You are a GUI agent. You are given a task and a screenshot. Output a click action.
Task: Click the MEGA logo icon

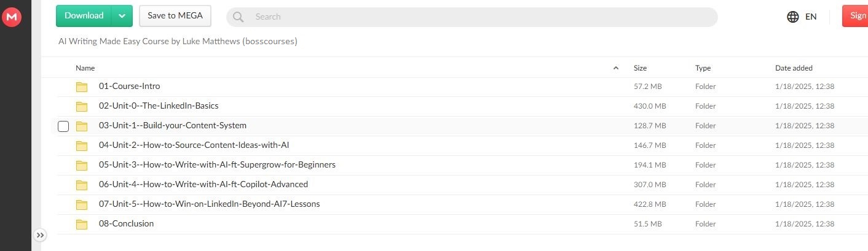pyautogui.click(x=12, y=17)
